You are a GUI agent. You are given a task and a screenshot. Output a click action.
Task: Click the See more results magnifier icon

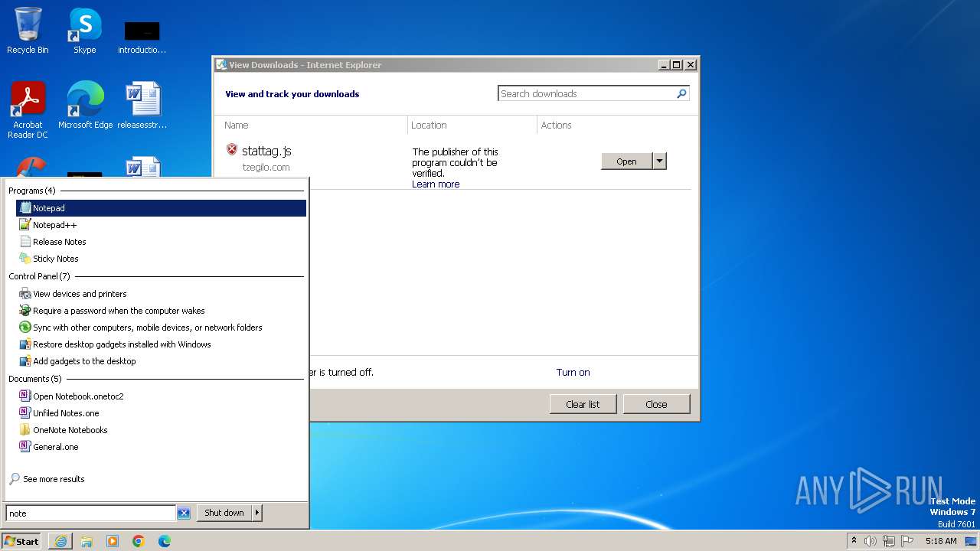(x=15, y=479)
